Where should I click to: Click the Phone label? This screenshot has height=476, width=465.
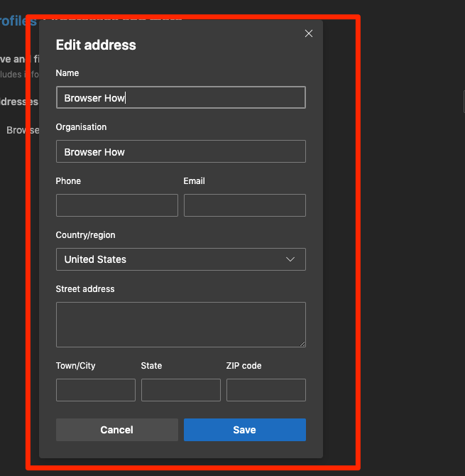68,181
